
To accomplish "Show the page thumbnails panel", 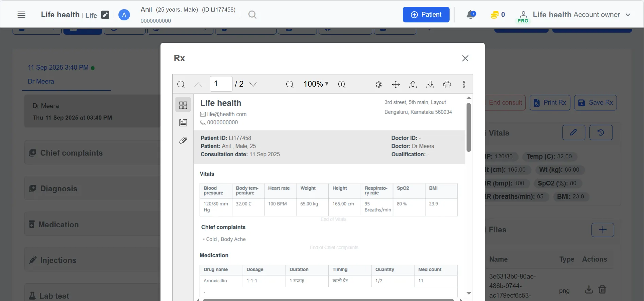I will (183, 105).
